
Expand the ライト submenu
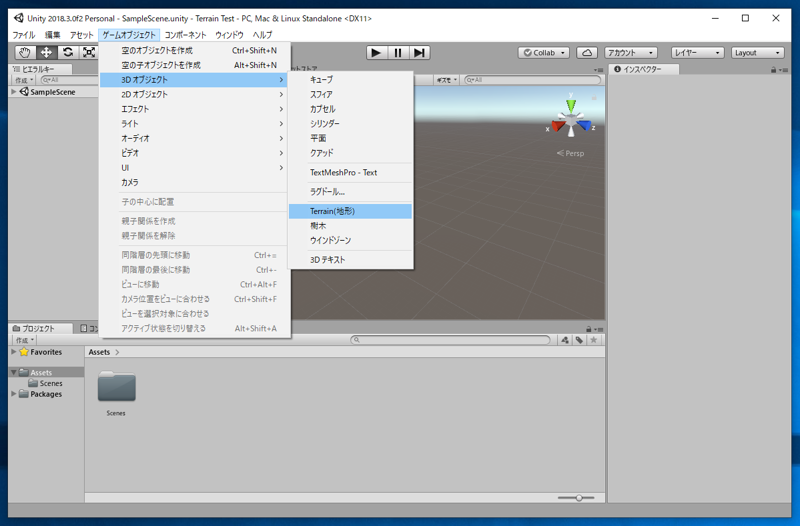tap(195, 124)
